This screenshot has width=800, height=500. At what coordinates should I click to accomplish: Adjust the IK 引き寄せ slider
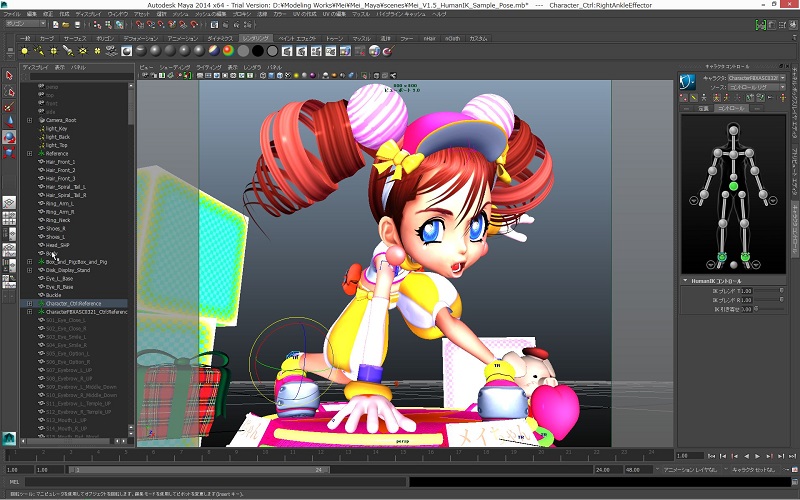[x=769, y=309]
